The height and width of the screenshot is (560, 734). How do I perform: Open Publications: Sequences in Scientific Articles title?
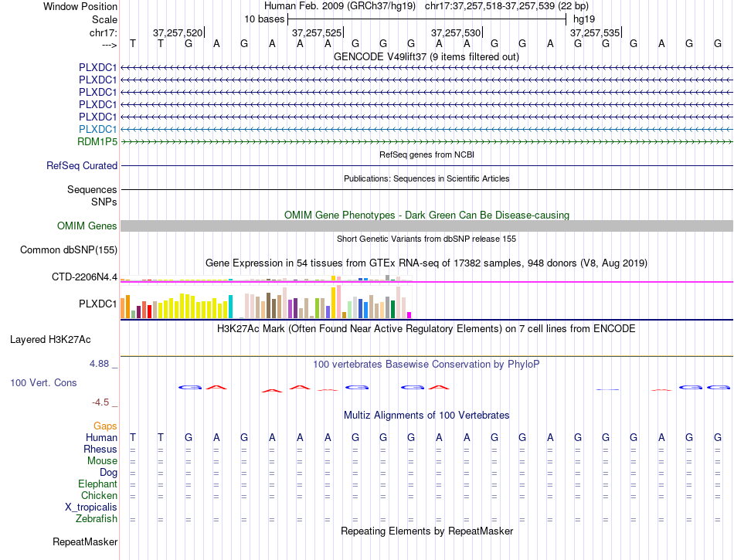tap(426, 178)
